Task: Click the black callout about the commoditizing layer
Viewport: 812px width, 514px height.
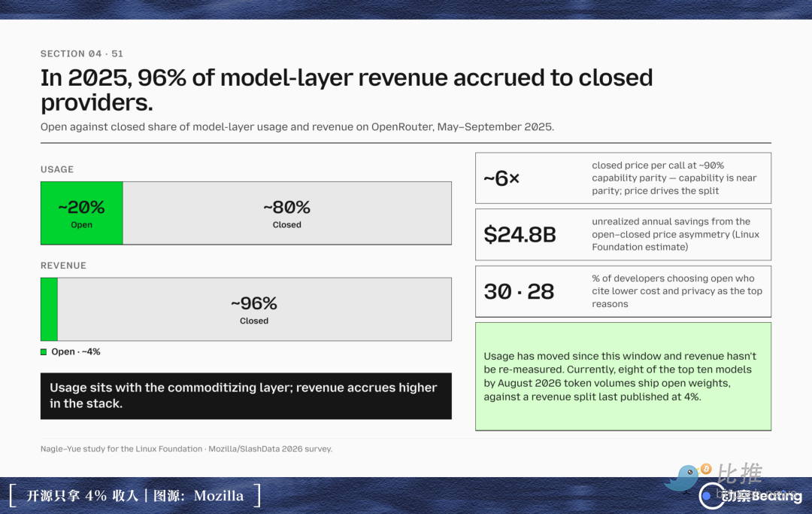Action: click(x=246, y=396)
